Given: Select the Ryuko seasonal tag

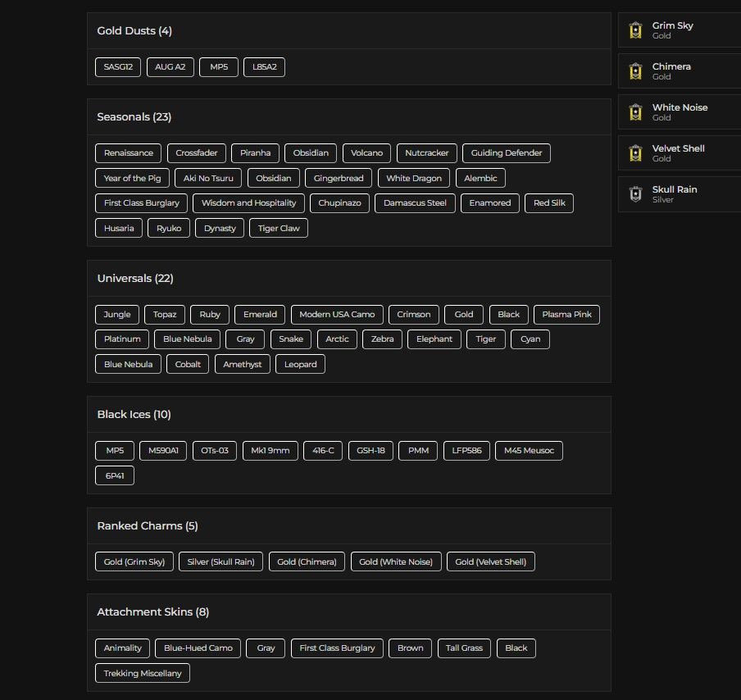Looking at the screenshot, I should point(169,229).
